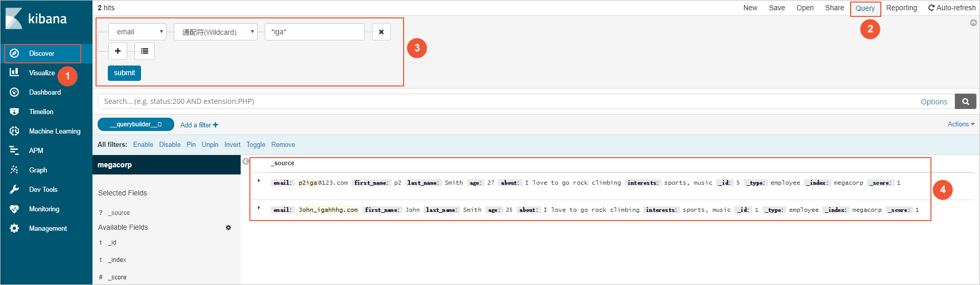
Task: Click into the *iga* value field
Action: (x=315, y=32)
